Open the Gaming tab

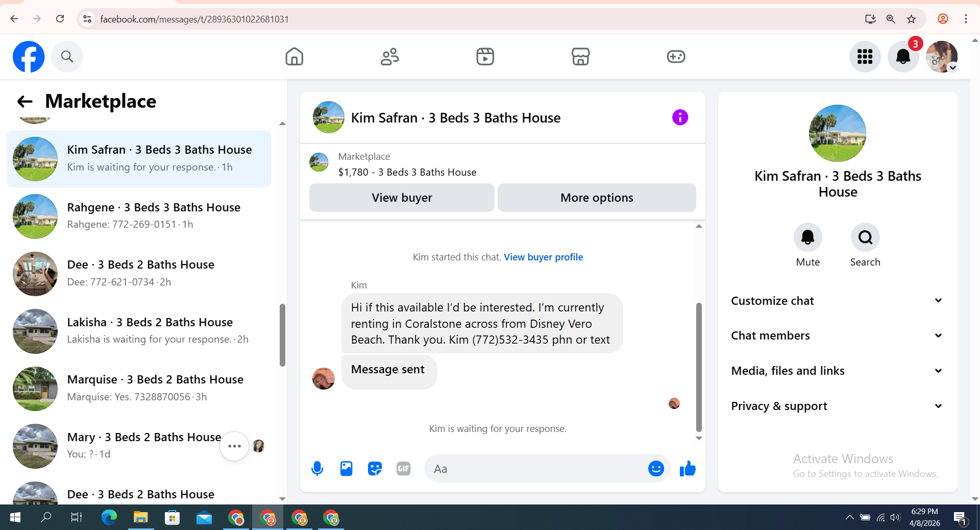(676, 57)
